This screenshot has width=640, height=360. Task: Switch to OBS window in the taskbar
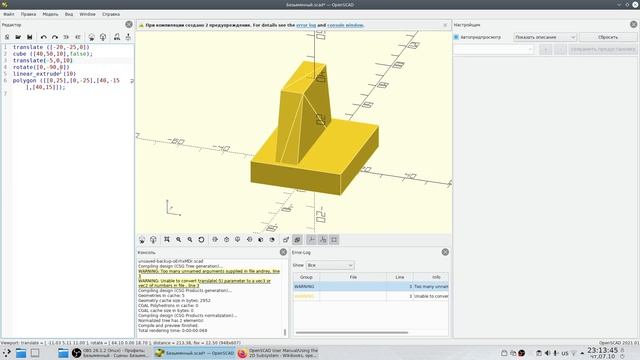pos(110,353)
